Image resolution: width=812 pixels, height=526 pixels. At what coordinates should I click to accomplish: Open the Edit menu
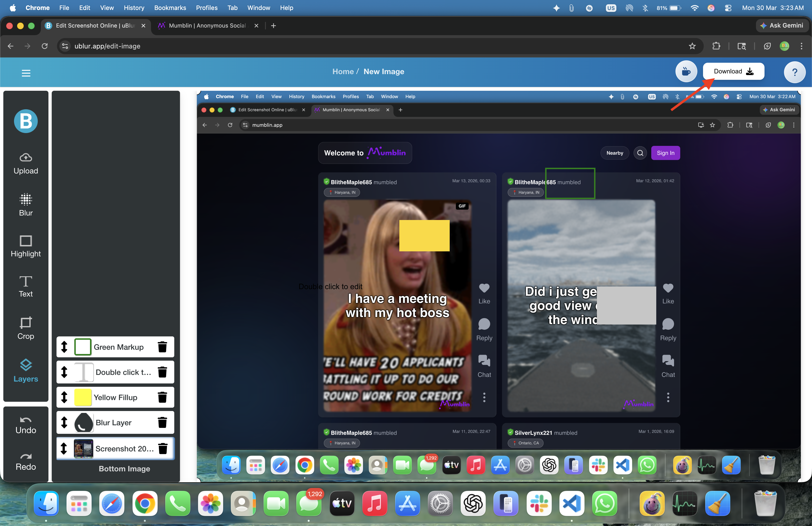tap(85, 8)
